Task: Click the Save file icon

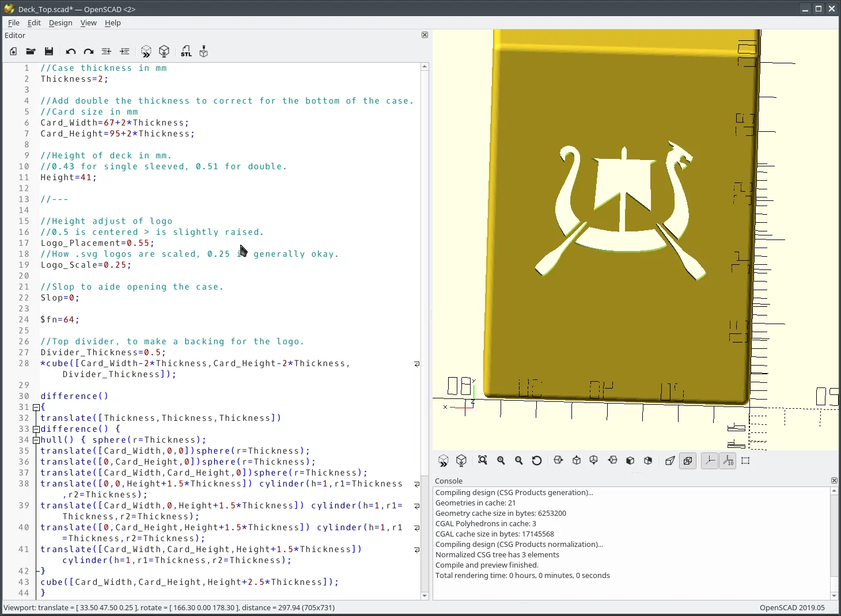Action: click(49, 52)
